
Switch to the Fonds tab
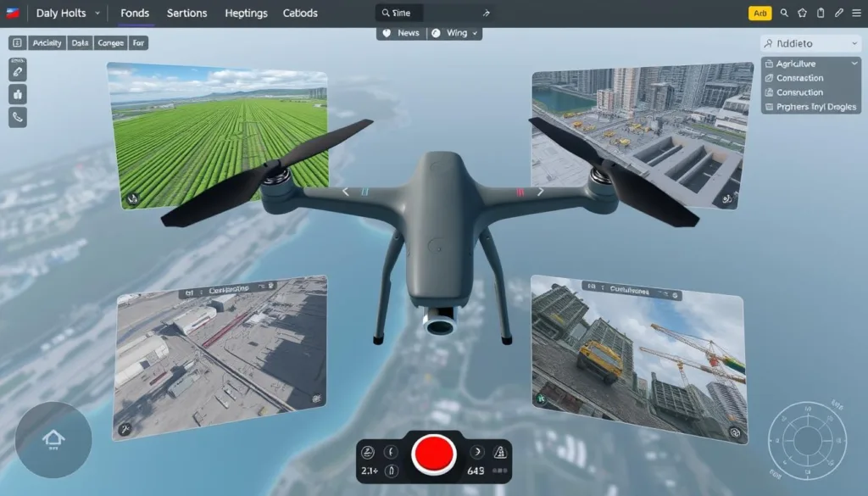135,13
